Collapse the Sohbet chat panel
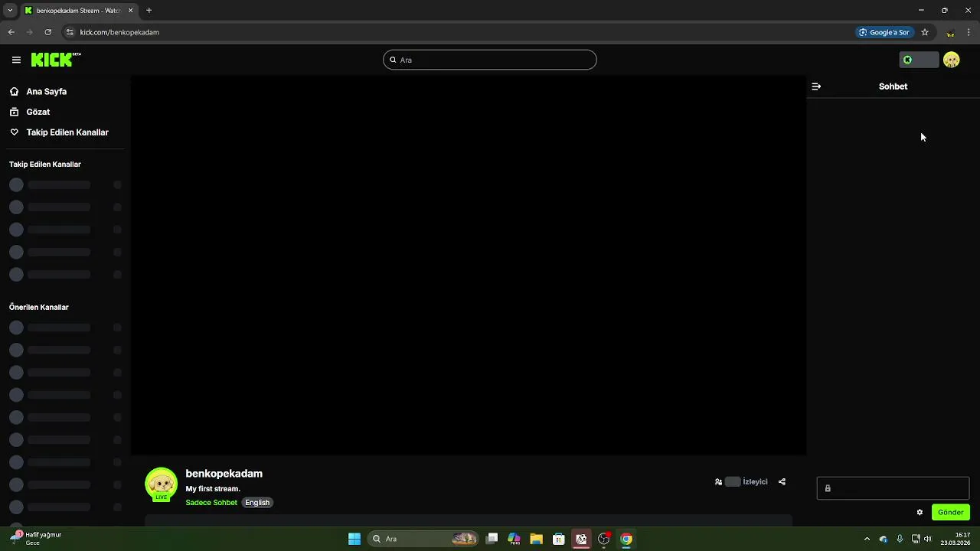This screenshot has width=980, height=551. click(816, 86)
